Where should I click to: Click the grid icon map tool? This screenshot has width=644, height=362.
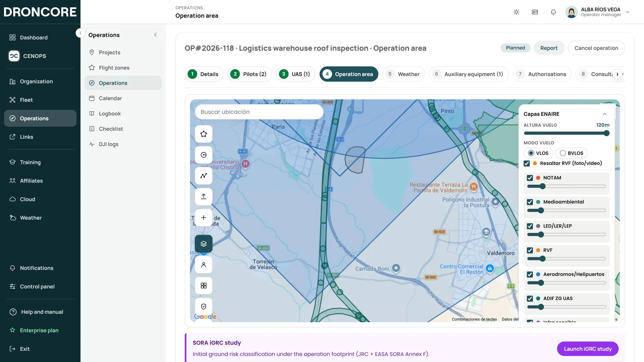point(204,286)
